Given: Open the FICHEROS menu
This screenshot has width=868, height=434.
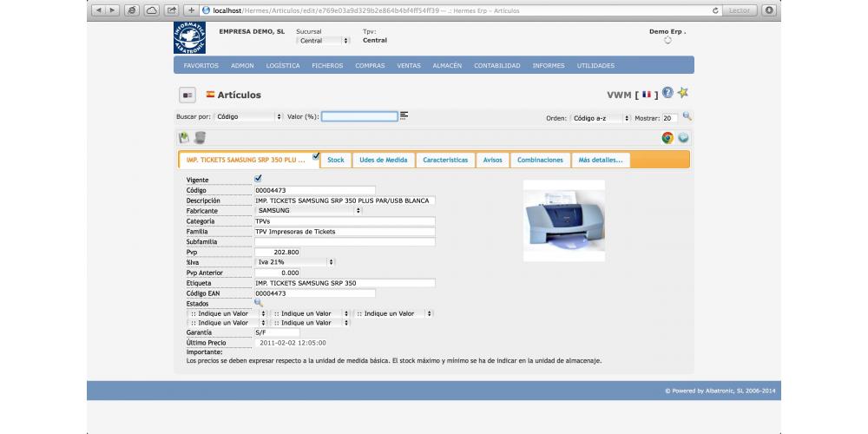Looking at the screenshot, I should point(327,65).
